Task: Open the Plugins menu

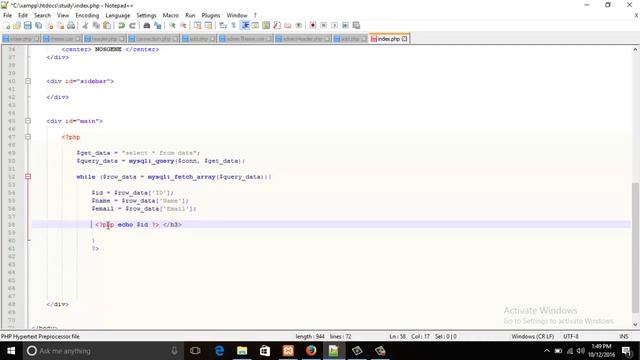Action: 211,15
